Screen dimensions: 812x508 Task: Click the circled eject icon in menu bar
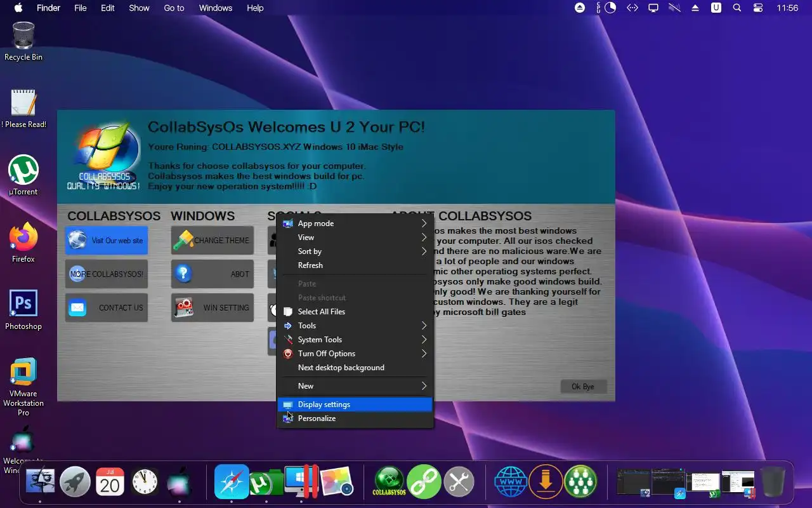pos(580,8)
